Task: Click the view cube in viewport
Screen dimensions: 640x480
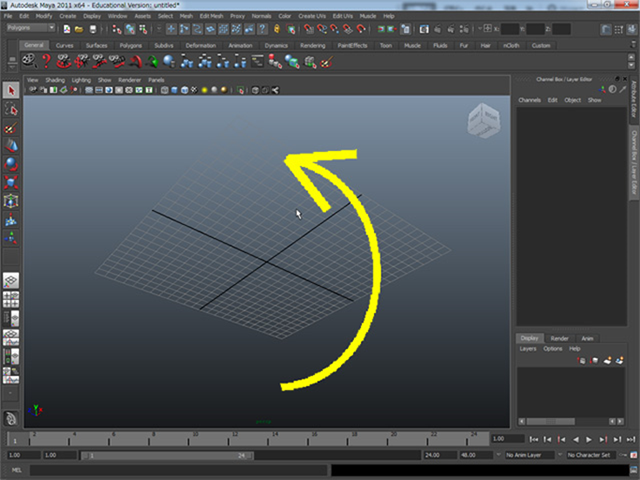Action: [484, 120]
